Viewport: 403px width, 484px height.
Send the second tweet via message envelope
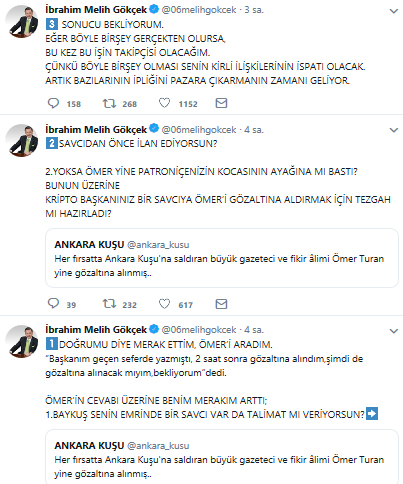221,304
